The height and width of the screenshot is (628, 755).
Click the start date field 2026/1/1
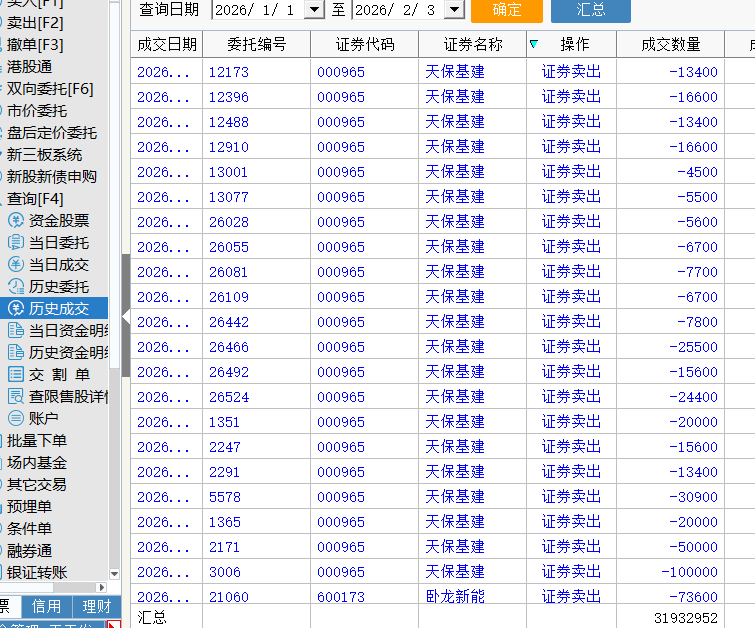click(x=258, y=10)
